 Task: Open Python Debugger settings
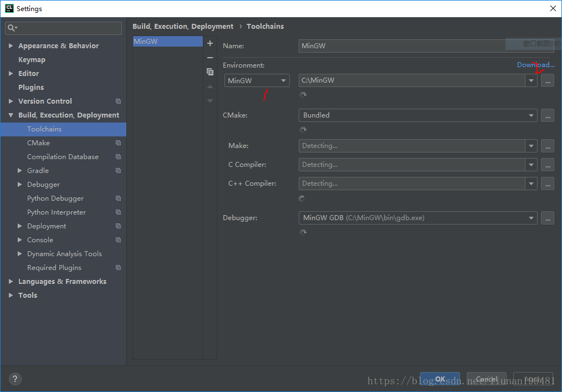pyautogui.click(x=55, y=198)
